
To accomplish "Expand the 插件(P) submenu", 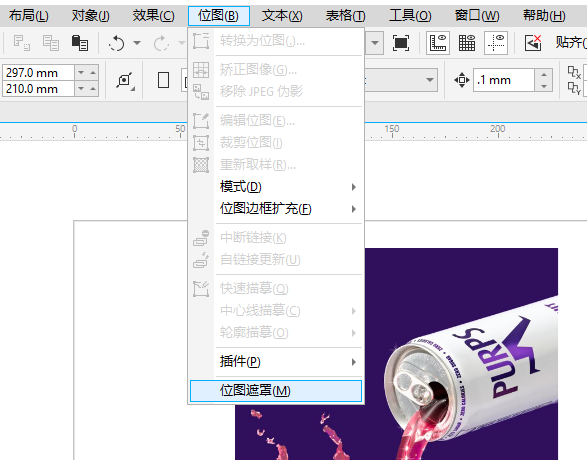I will [x=276, y=362].
